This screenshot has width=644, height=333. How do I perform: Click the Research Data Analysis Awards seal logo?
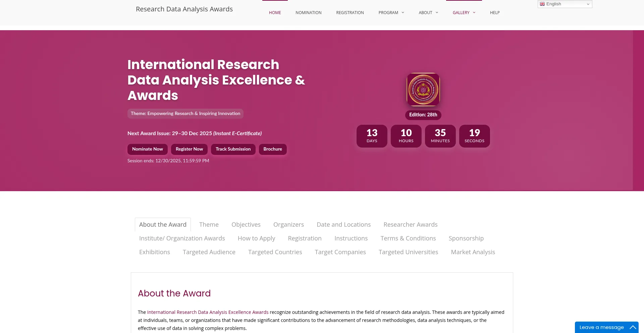pyautogui.click(x=423, y=90)
